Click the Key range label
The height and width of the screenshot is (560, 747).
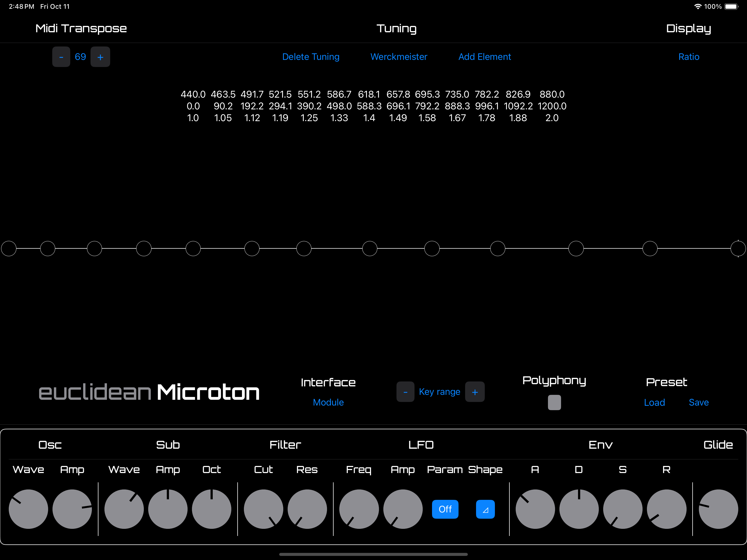(x=440, y=392)
